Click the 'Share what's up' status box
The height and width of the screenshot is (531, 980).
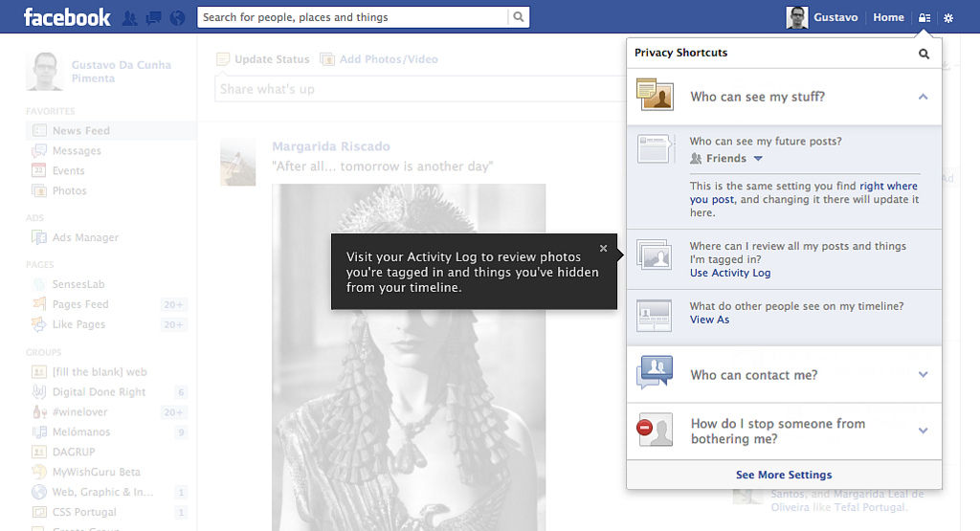[420, 89]
